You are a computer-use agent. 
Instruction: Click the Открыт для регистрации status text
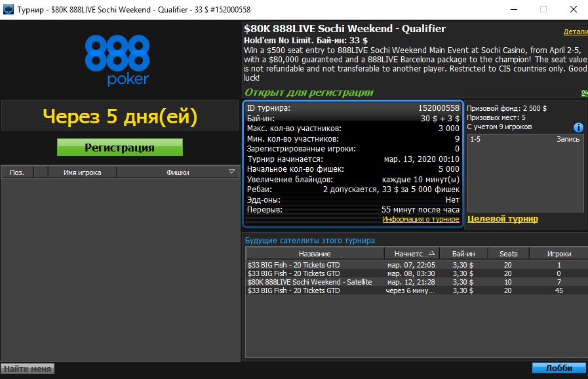[309, 92]
